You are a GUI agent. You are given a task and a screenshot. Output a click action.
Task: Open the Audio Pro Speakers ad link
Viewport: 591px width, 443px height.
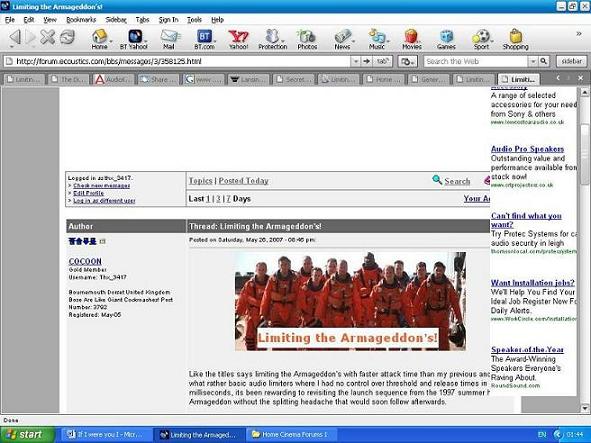pyautogui.click(x=527, y=149)
